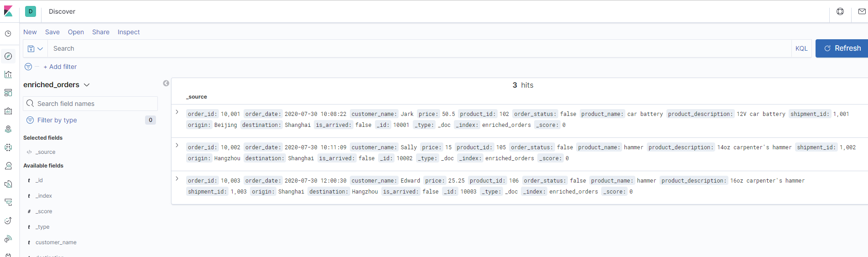Image resolution: width=868 pixels, height=257 pixels.
Task: Switch query language via KQL button
Action: click(x=801, y=48)
